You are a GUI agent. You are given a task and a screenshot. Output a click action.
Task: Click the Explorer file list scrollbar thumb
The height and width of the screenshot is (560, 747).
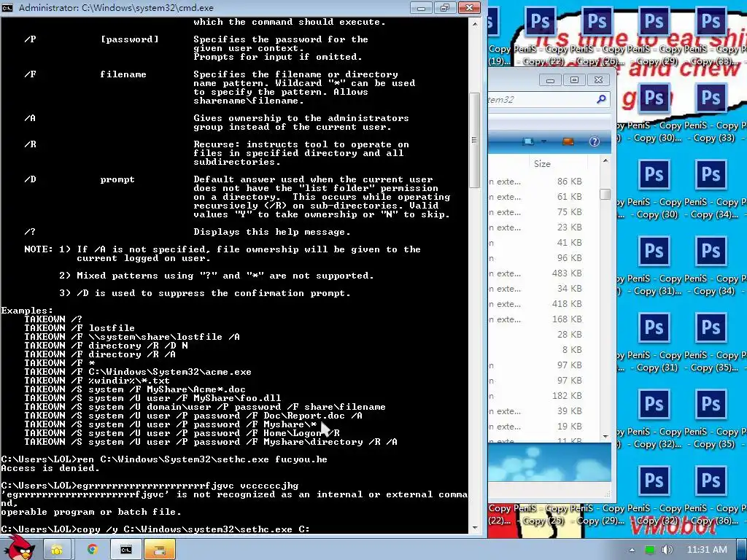pyautogui.click(x=605, y=194)
